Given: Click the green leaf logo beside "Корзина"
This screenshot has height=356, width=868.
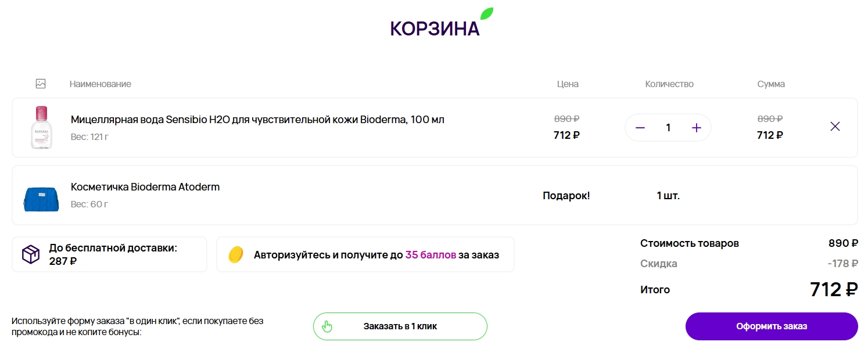Looking at the screenshot, I should [x=486, y=14].
